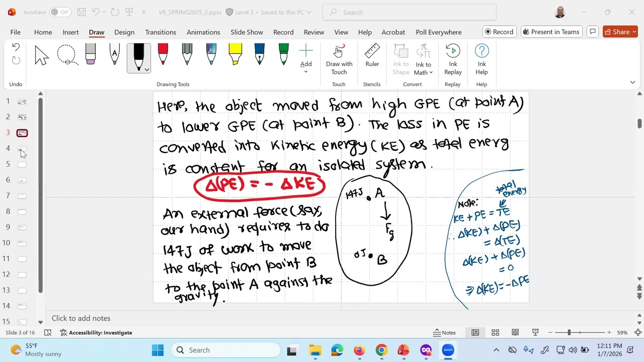Select the Ink to Text pen

click(115, 54)
